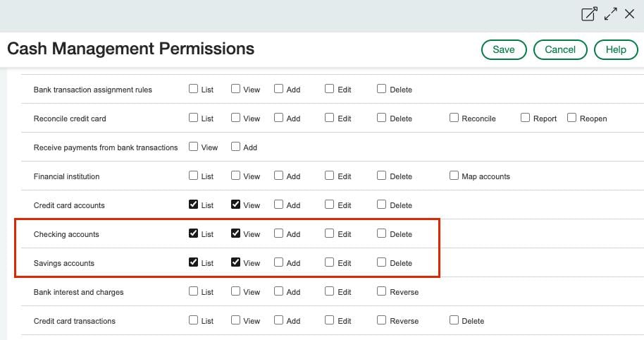Screen dimensions: 644x340
Task: Check Delete for Savings accounts
Action: coord(382,262)
